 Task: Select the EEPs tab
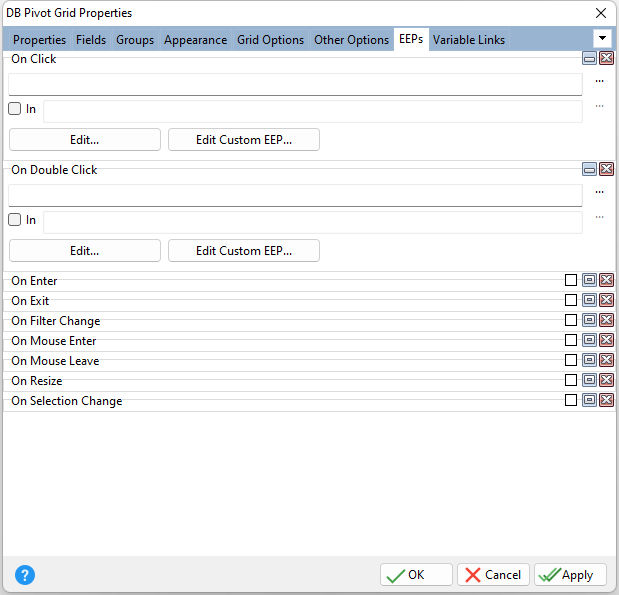click(x=411, y=39)
